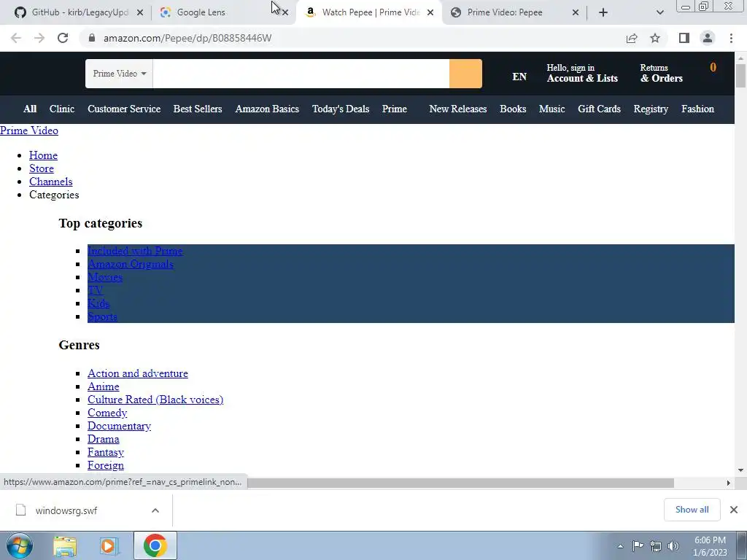Open the Comedy genre link
Screen dimensions: 747x560
[107, 413]
